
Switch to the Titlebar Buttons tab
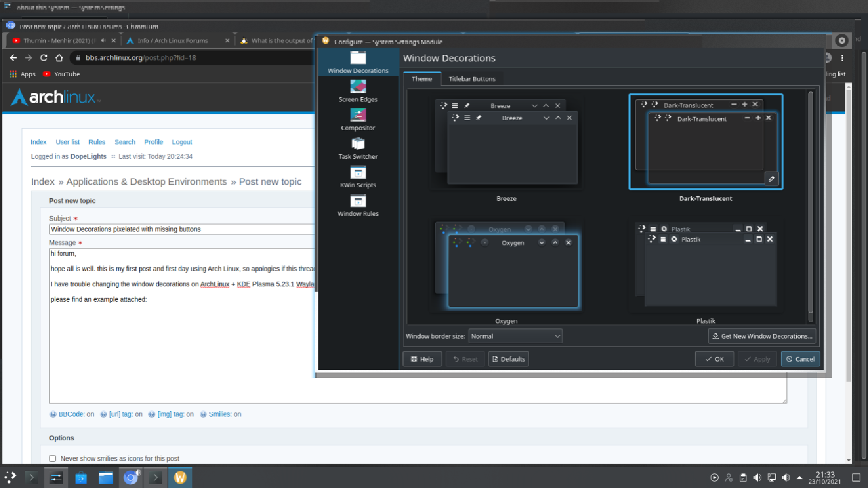pyautogui.click(x=472, y=79)
